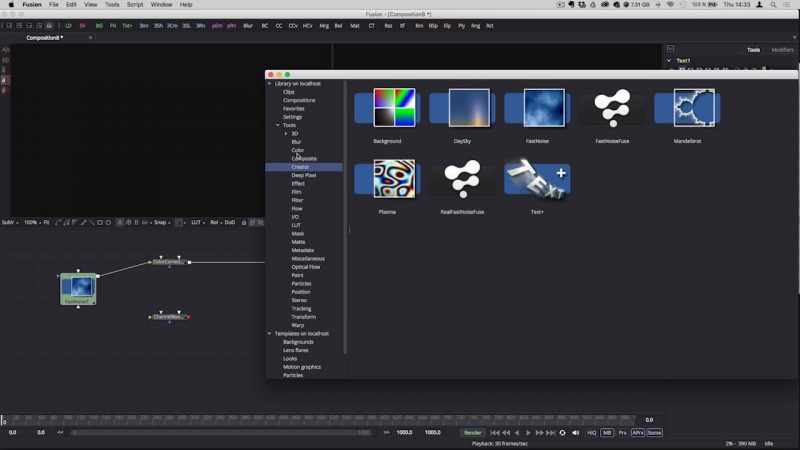This screenshot has width=800, height=450.
Task: Select the FastNoise tool thumbnail in library
Action: click(537, 108)
